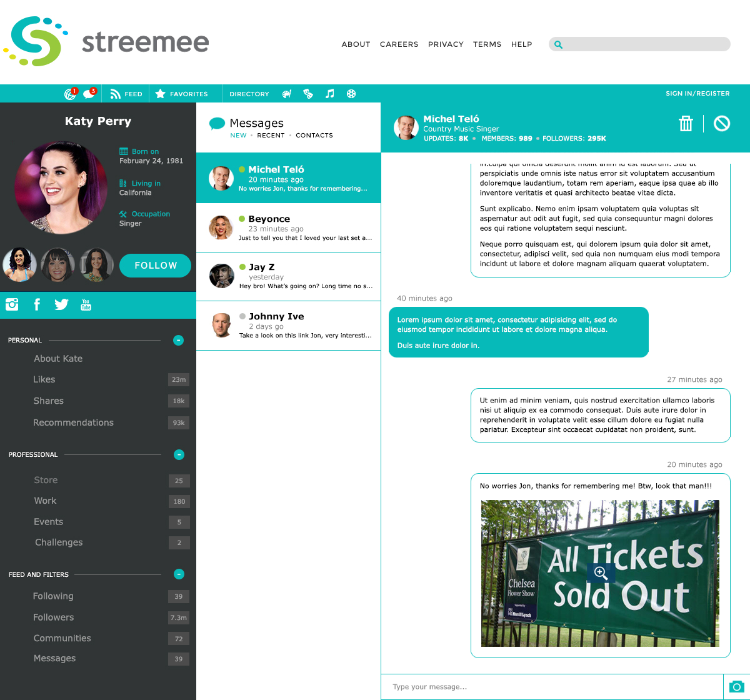Open chat bubble notifications with badge 3

pos(89,94)
